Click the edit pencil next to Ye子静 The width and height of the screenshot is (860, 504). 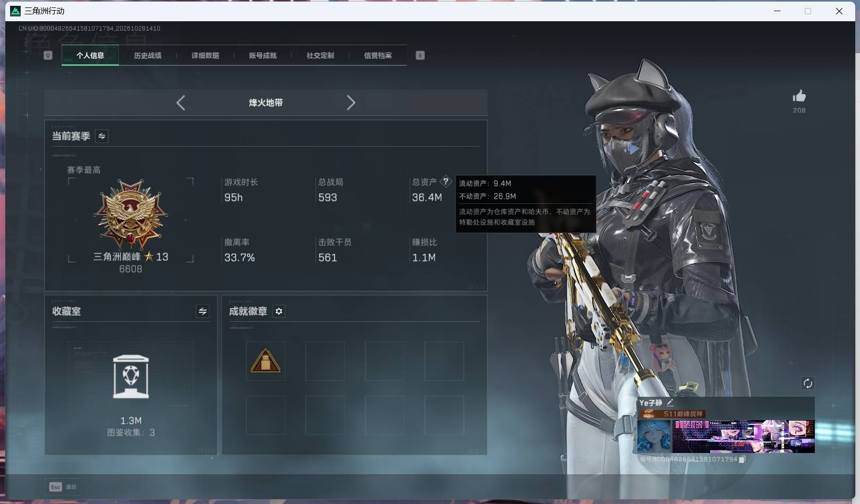pyautogui.click(x=670, y=403)
